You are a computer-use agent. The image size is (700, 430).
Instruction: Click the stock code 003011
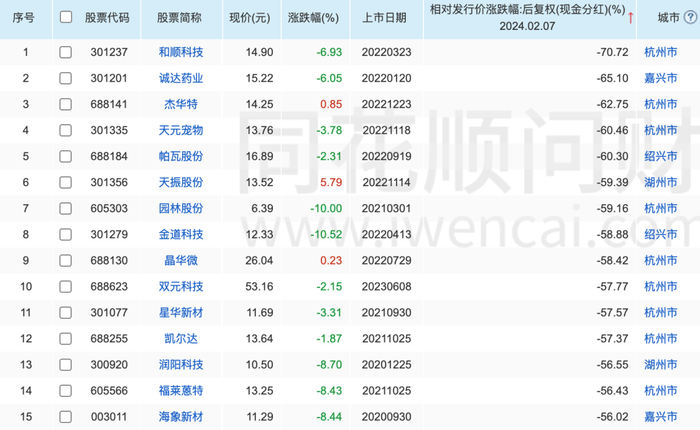pyautogui.click(x=109, y=417)
